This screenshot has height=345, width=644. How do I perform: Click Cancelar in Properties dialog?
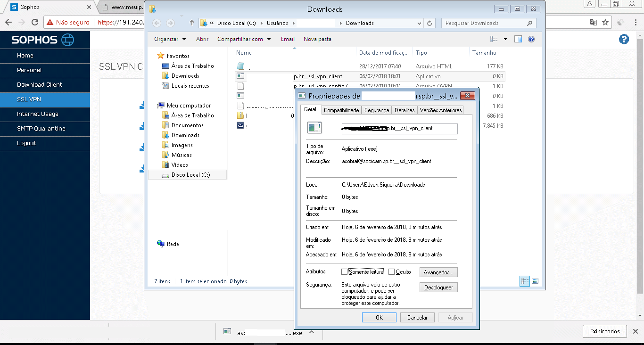point(417,318)
